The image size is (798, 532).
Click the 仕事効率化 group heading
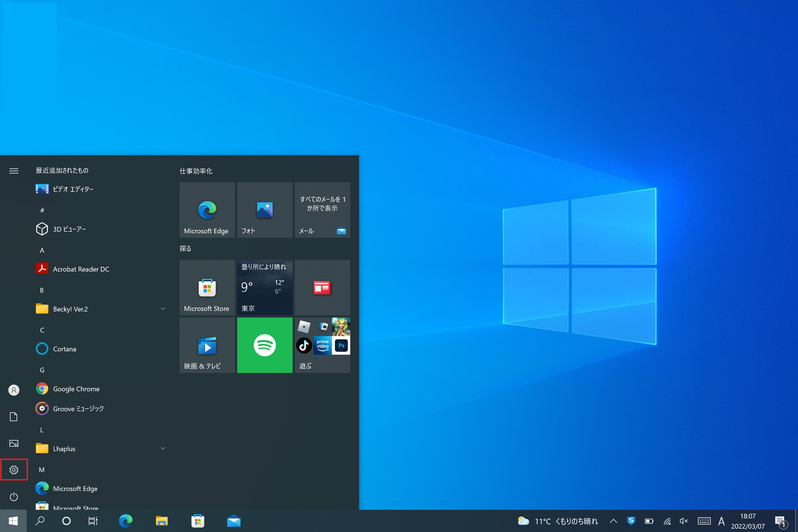click(196, 171)
